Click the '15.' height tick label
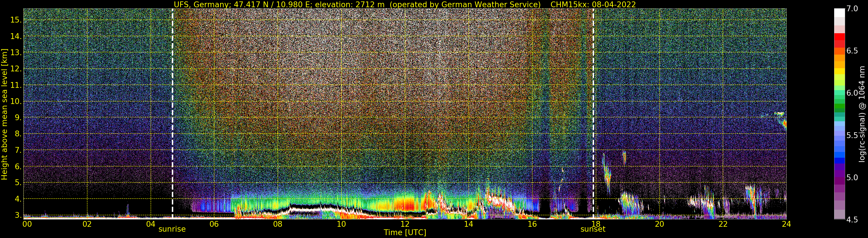868x238 pixels. 16,20
